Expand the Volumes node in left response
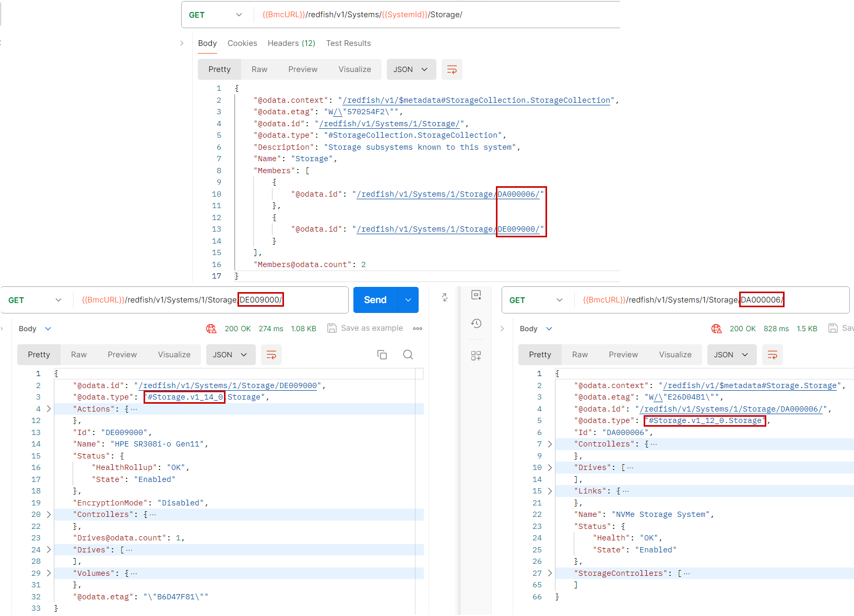 pyautogui.click(x=49, y=573)
